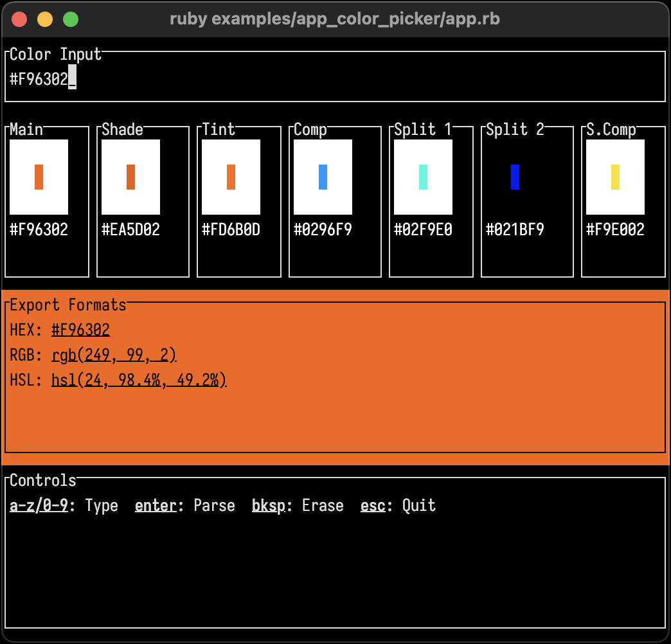Click the Export Formats panel title
This screenshot has width=671, height=644.
point(68,305)
